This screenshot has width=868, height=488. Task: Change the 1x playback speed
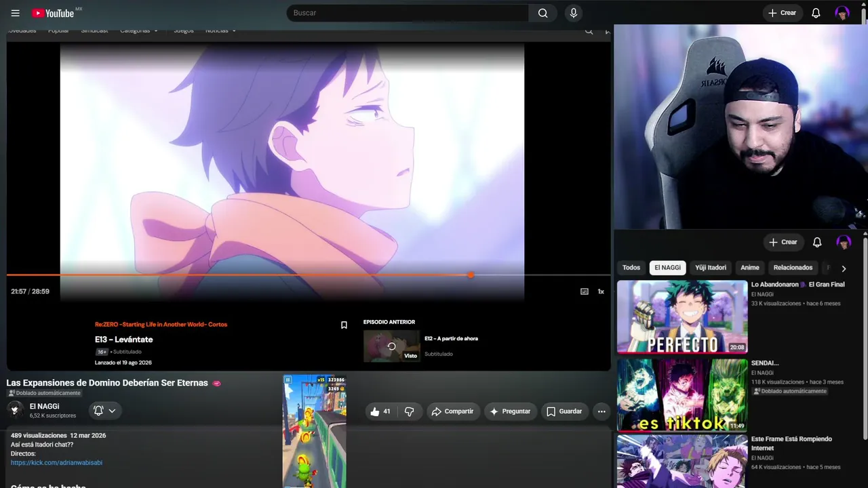pos(601,291)
